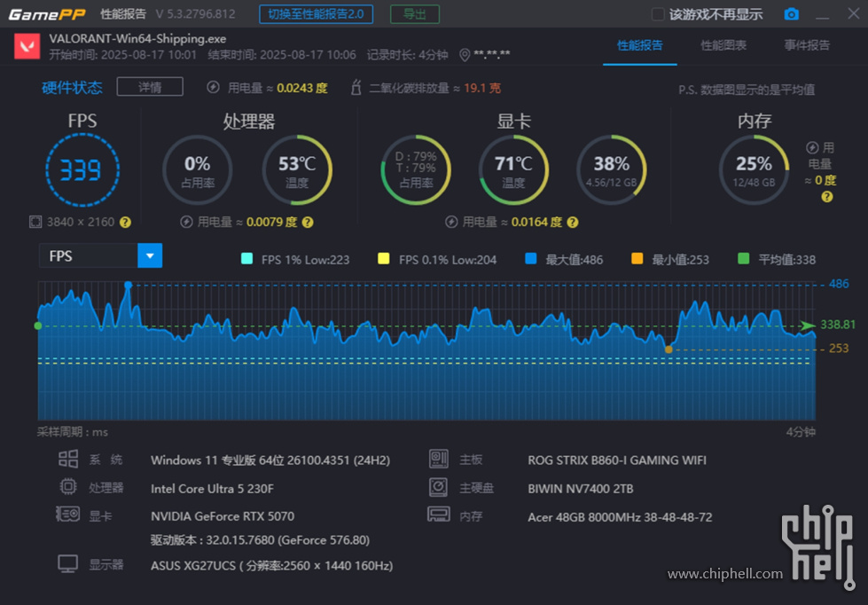Click the GamePP logo in title bar
868x605 pixels.
pos(47,14)
